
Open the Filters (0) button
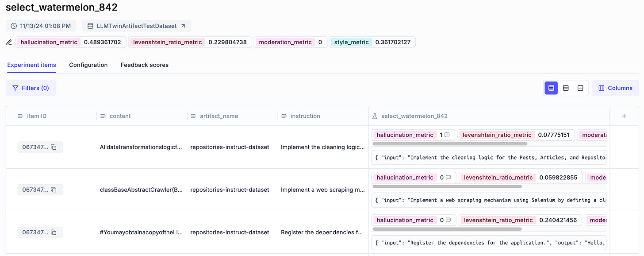[31, 88]
